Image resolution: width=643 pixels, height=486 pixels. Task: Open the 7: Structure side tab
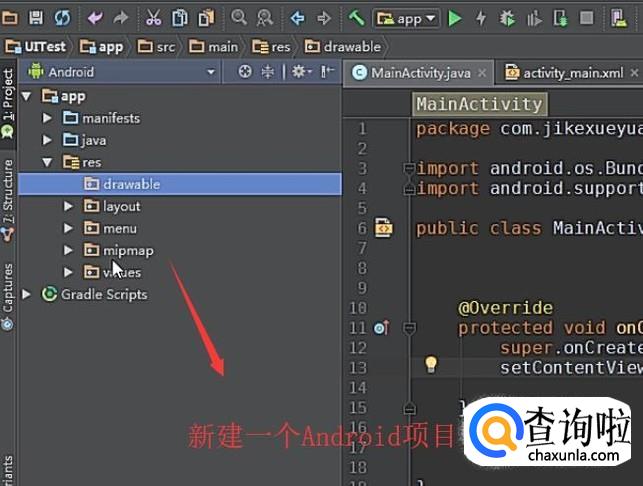[x=8, y=200]
